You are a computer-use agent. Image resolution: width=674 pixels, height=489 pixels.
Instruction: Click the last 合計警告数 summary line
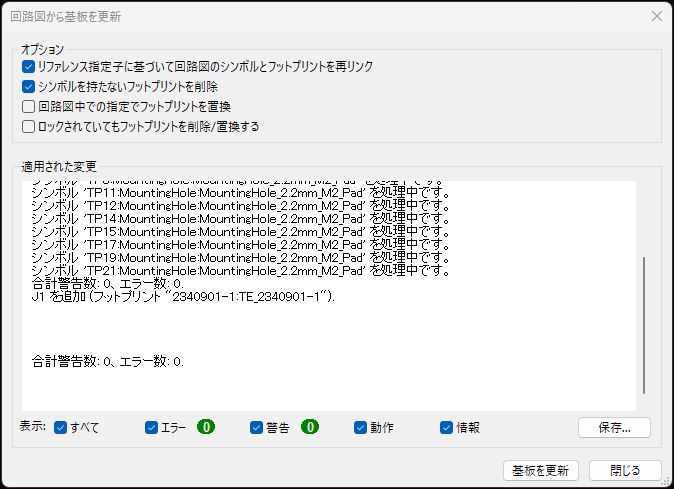click(x=108, y=361)
